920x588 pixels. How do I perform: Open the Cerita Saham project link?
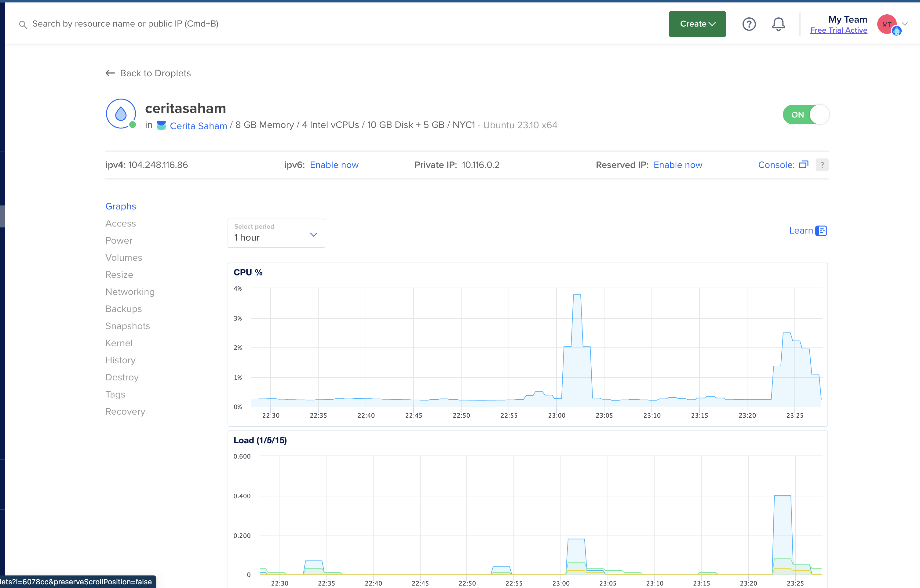coord(198,125)
